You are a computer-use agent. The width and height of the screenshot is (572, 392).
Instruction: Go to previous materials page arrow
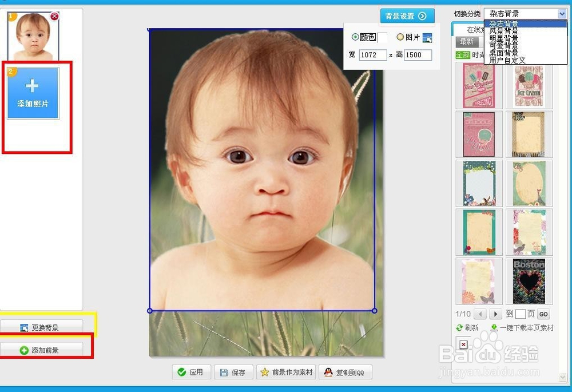click(x=480, y=314)
